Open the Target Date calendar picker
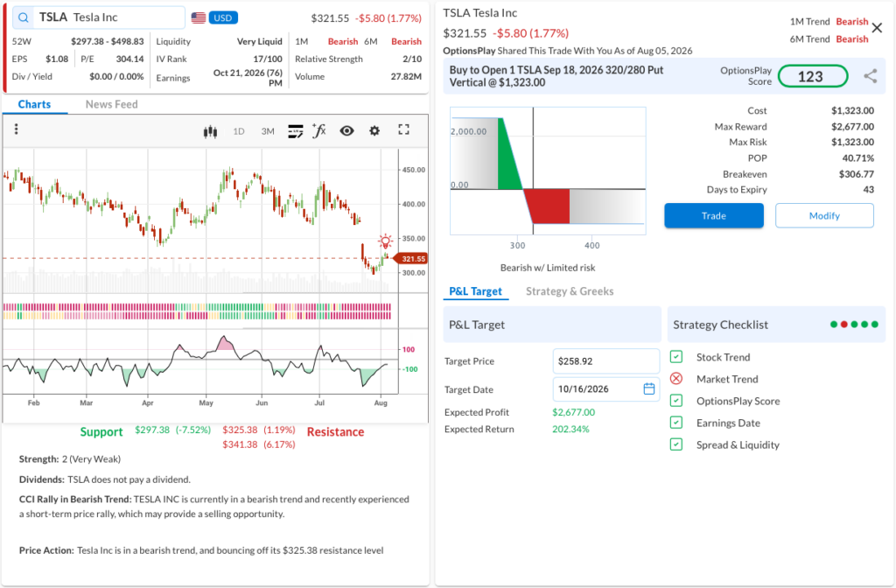Image resolution: width=896 pixels, height=588 pixels. [649, 389]
